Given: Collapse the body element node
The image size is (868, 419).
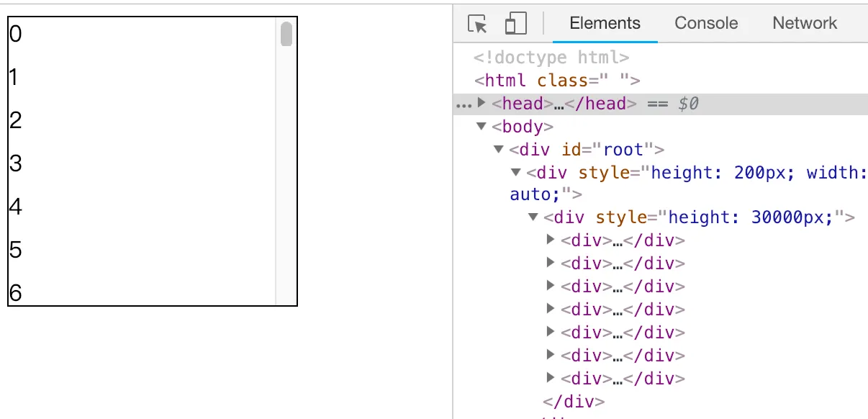Looking at the screenshot, I should [482, 127].
